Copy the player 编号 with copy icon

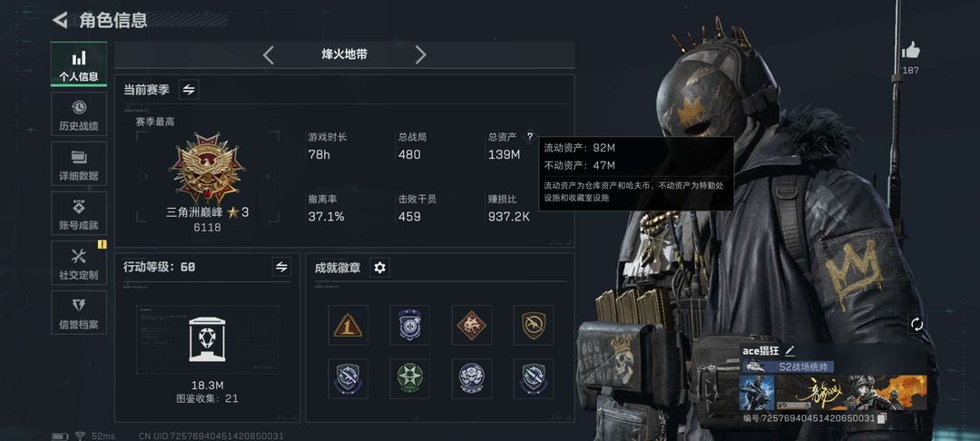881,418
